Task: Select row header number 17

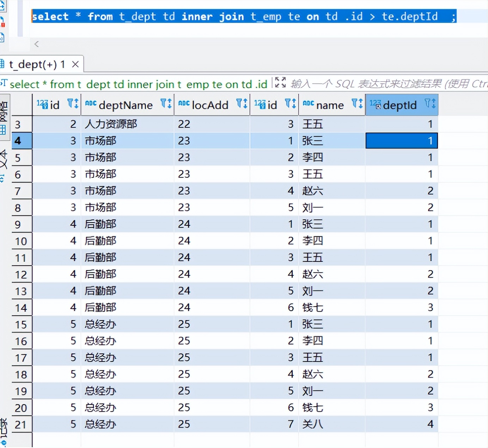Action: pyautogui.click(x=22, y=357)
